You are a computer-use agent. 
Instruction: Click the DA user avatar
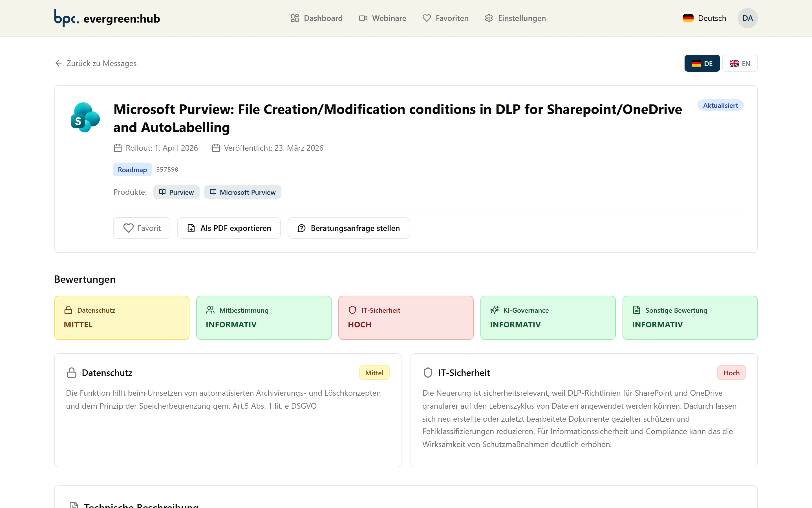pyautogui.click(x=747, y=18)
